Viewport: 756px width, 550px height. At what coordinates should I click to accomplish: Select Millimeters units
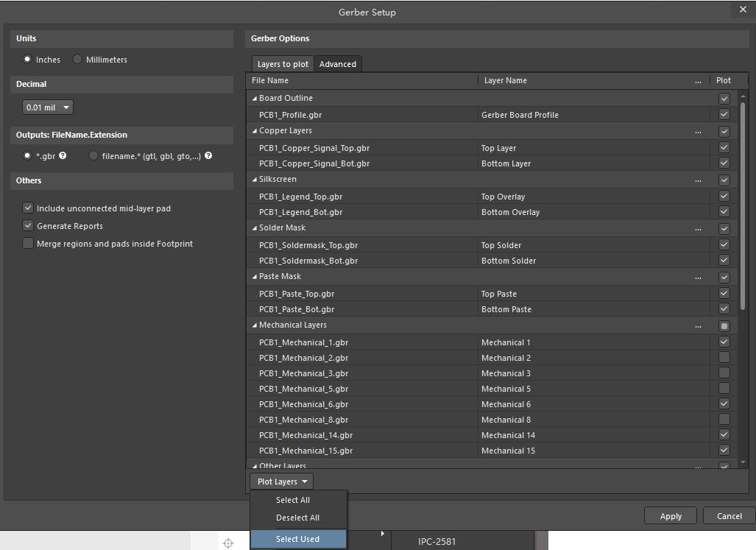[x=77, y=60]
